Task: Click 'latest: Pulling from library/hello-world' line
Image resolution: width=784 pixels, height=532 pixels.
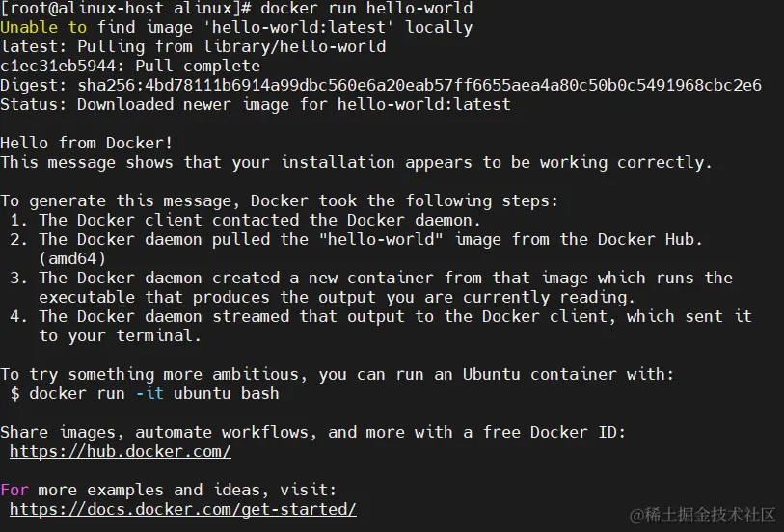Action: (193, 47)
